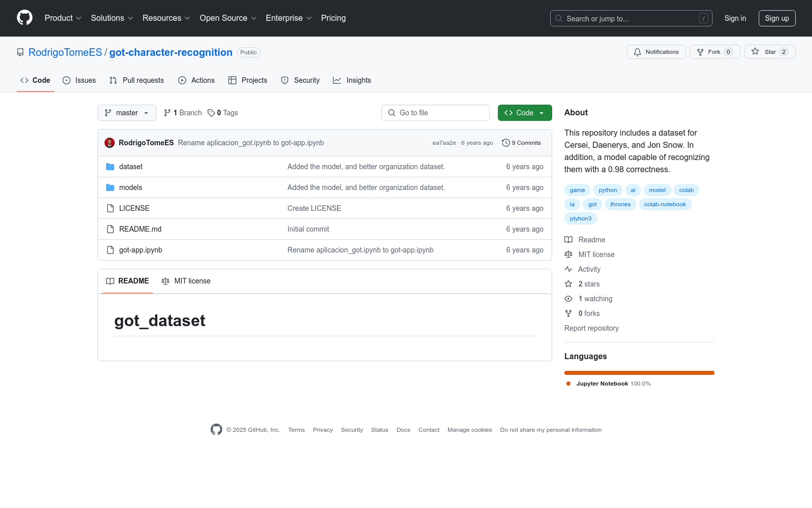Open the Pricing link
The height and width of the screenshot is (508, 812).
click(333, 18)
